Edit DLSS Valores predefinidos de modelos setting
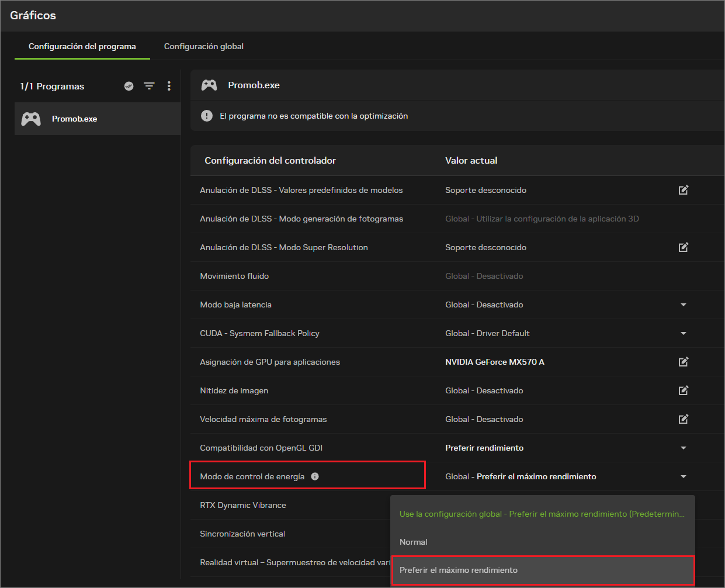Viewport: 725px width, 588px height. coord(684,190)
